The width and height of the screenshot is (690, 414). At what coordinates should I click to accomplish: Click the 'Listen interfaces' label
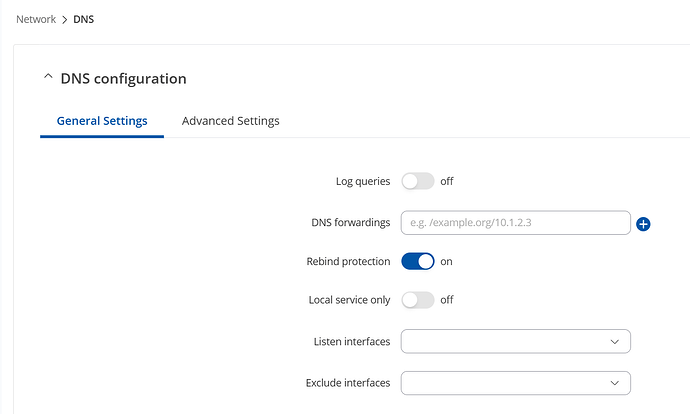pos(352,341)
